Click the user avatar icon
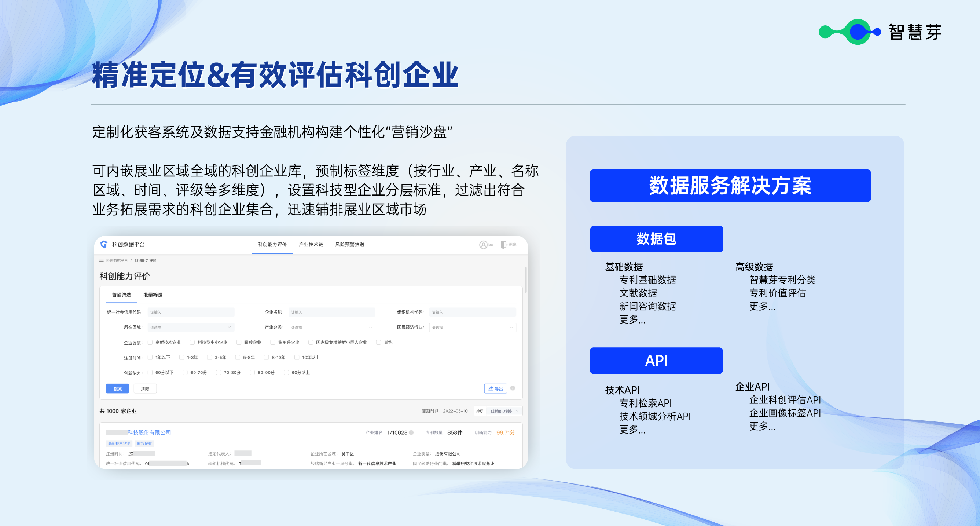This screenshot has height=526, width=980. coord(483,245)
